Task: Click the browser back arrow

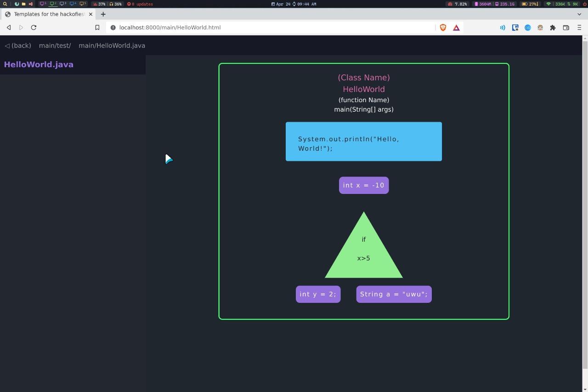Action: click(x=9, y=28)
